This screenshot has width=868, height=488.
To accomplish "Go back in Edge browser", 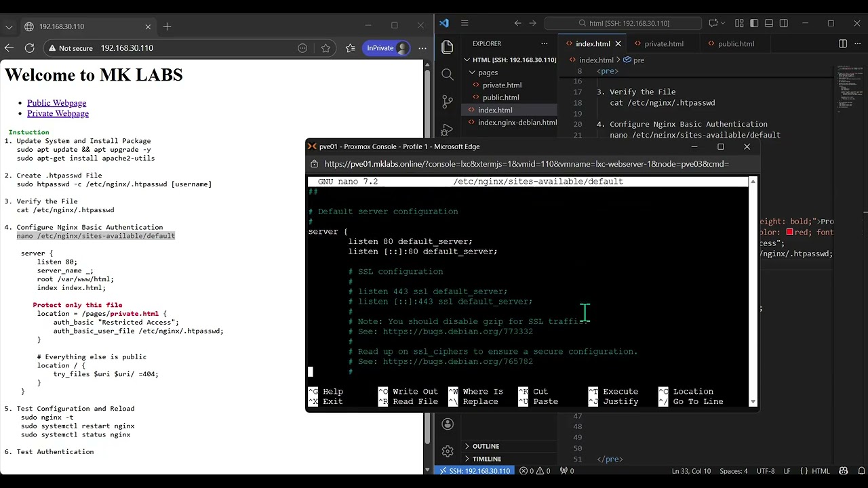I will point(9,48).
